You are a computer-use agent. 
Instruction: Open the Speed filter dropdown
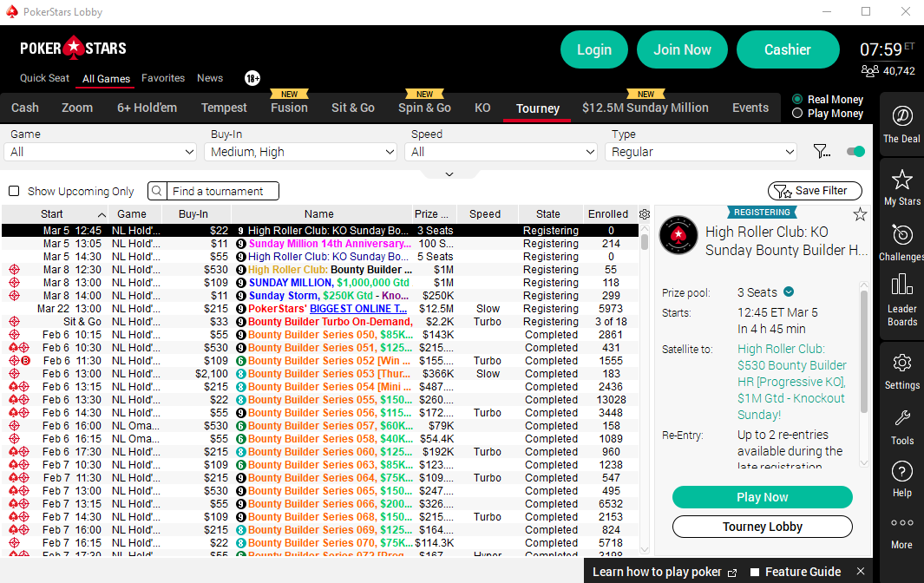501,151
